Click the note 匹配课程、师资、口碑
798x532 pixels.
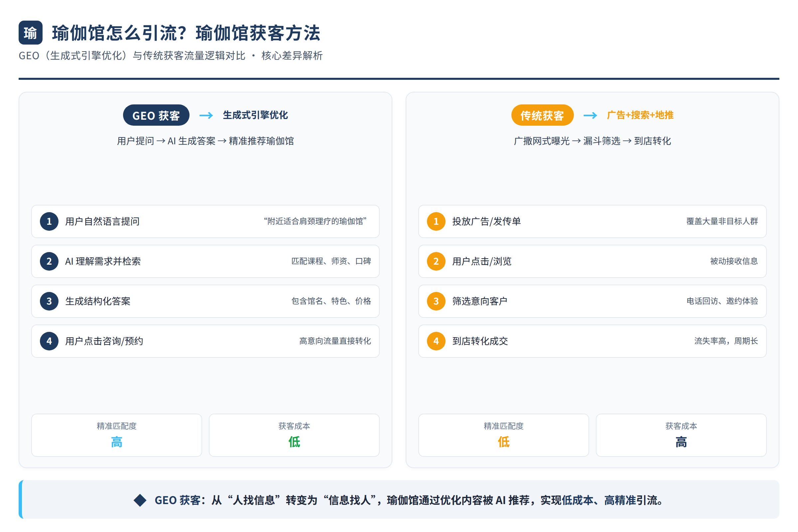coord(331,261)
